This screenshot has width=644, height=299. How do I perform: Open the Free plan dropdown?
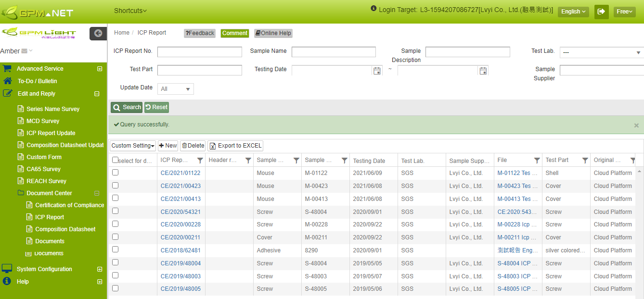[x=624, y=12]
